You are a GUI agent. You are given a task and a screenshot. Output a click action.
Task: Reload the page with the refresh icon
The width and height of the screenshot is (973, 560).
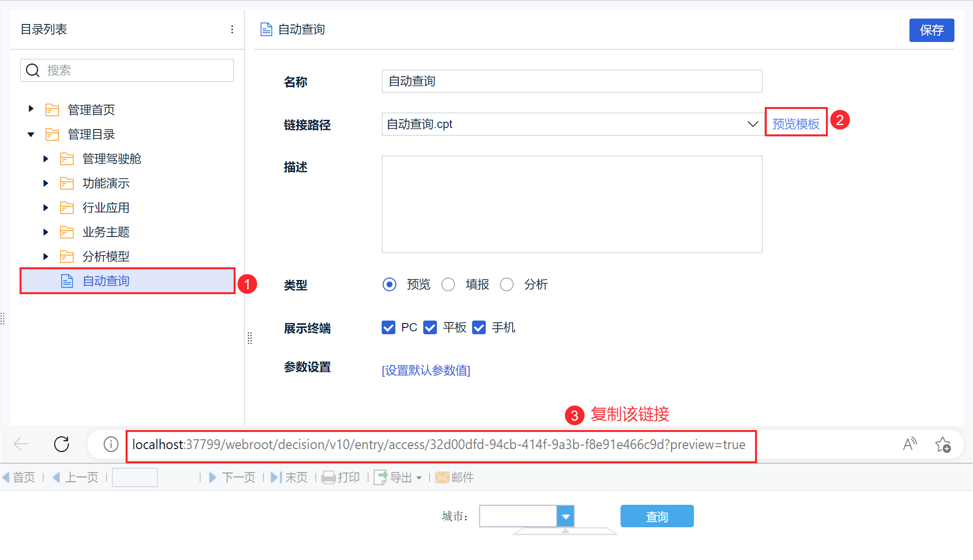[62, 444]
